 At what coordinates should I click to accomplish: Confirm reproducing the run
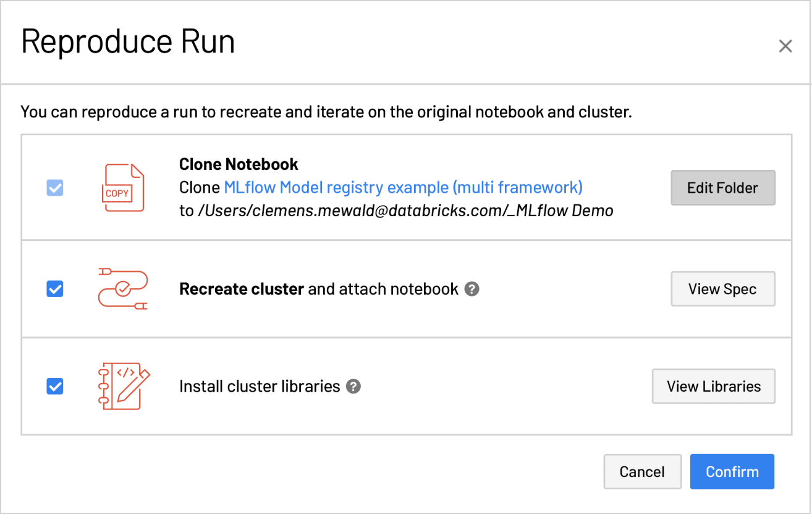click(x=732, y=471)
